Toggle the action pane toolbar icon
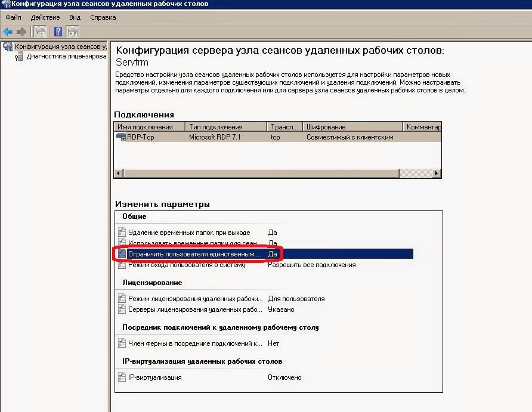 tap(73, 32)
